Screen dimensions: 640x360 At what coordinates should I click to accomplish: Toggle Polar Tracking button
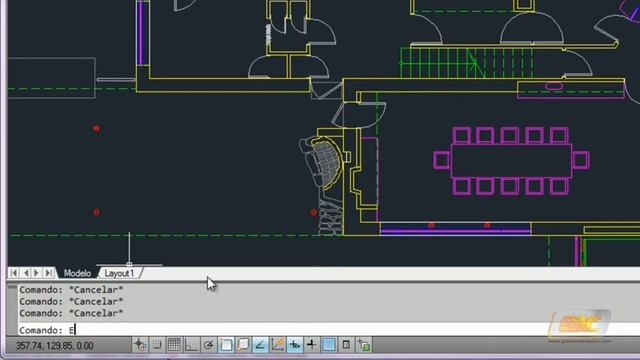[x=209, y=345]
